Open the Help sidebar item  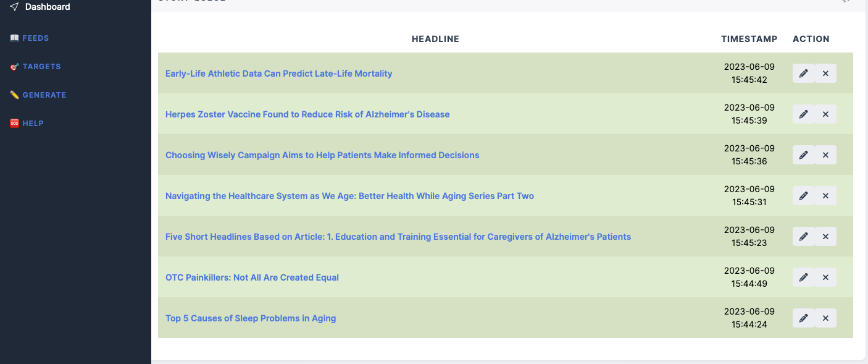click(33, 124)
